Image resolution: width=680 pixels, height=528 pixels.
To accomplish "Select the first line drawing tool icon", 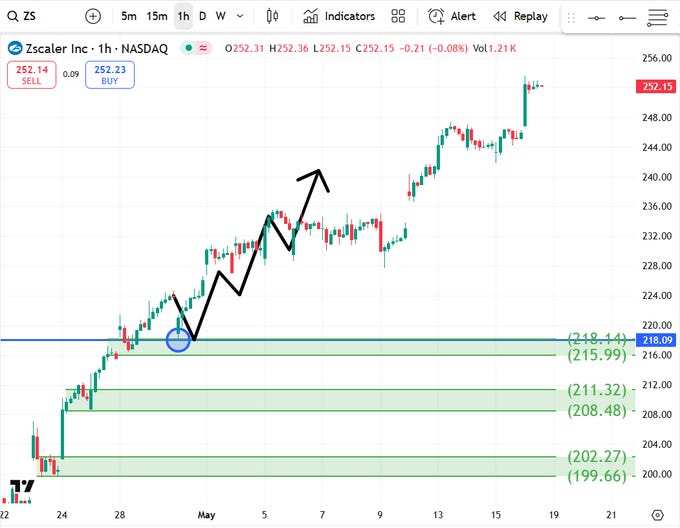I will point(596,18).
